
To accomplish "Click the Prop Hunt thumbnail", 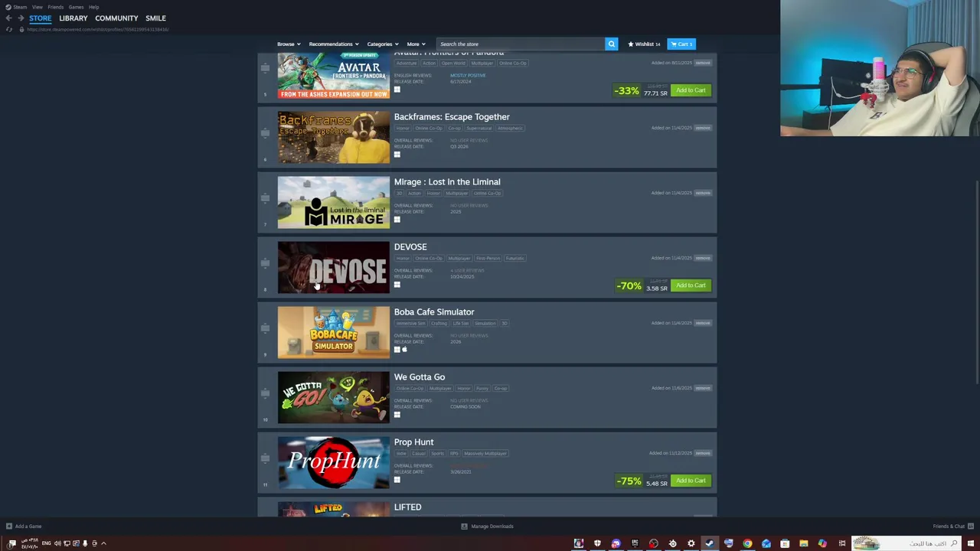I will [334, 462].
